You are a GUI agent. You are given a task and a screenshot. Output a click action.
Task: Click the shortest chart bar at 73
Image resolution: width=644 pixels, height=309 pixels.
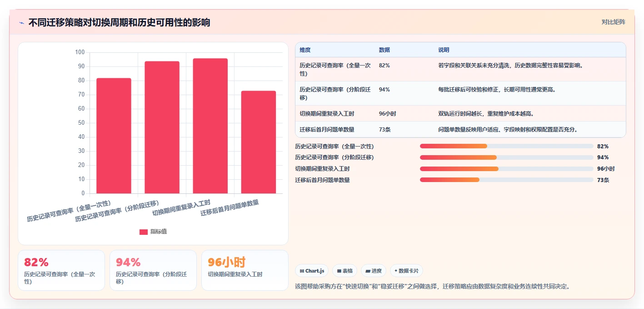[x=259, y=142]
